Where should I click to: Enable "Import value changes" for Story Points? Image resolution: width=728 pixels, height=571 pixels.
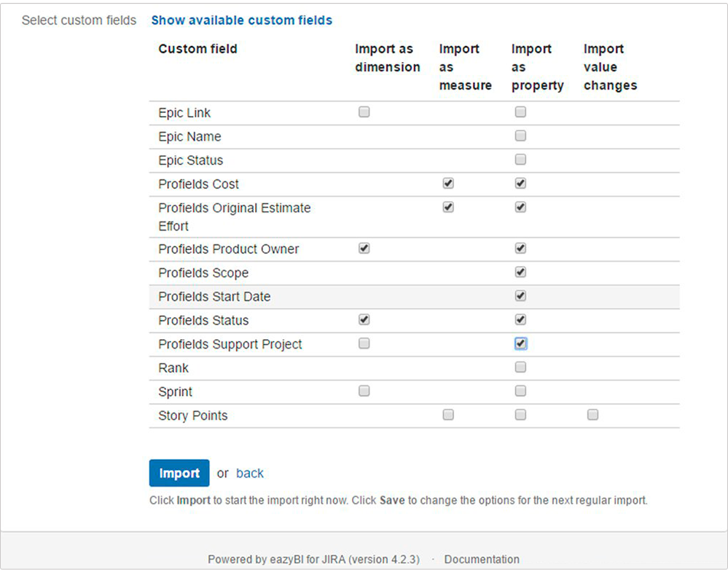coord(592,414)
